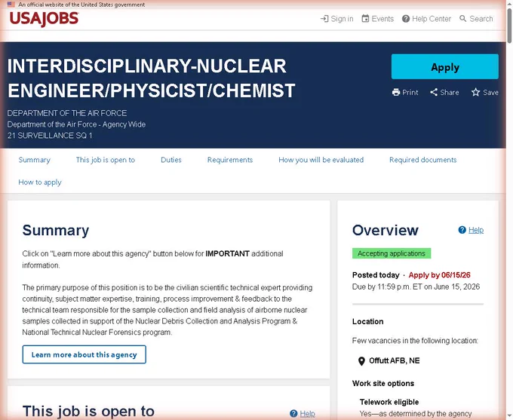Open the Search link text
Viewport: 513px width, 420px height.
481,19
